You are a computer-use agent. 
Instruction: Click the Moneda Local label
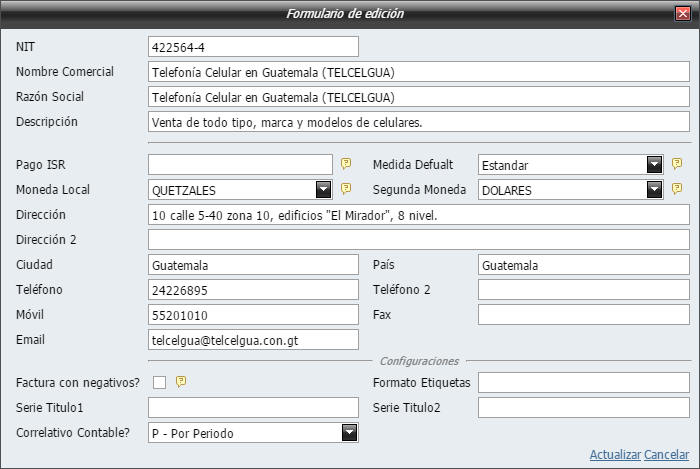[x=53, y=189]
